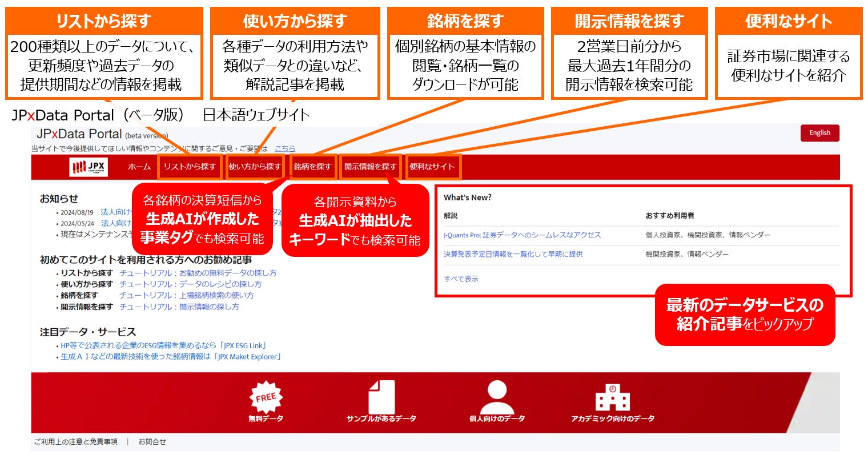Click すべて表示 under What's New
Viewport: 868px width, 455px height.
pyautogui.click(x=461, y=279)
